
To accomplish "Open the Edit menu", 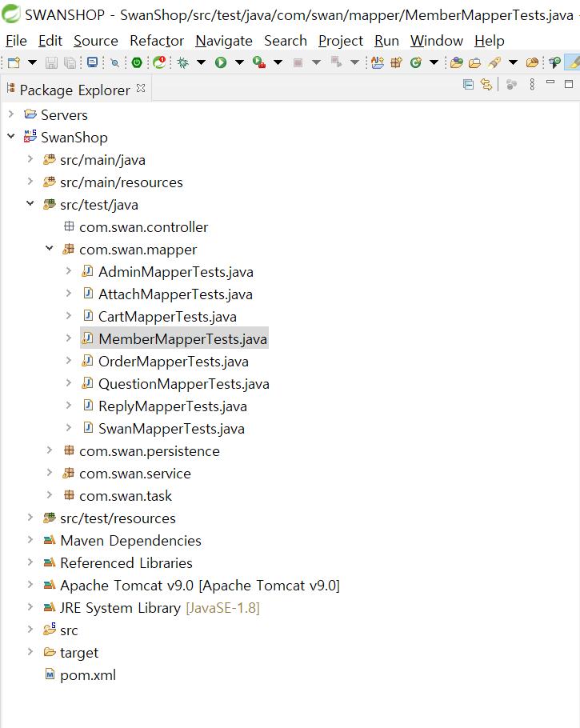I will [50, 41].
